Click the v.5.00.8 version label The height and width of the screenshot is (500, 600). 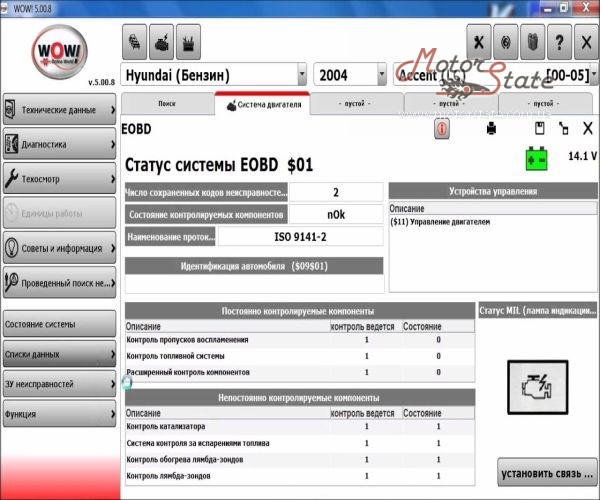[101, 82]
